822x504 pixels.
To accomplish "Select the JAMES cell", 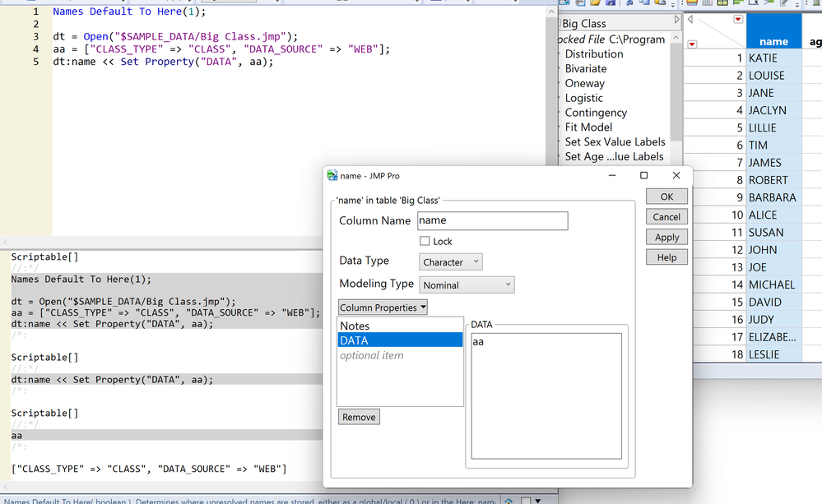I will pyautogui.click(x=774, y=163).
